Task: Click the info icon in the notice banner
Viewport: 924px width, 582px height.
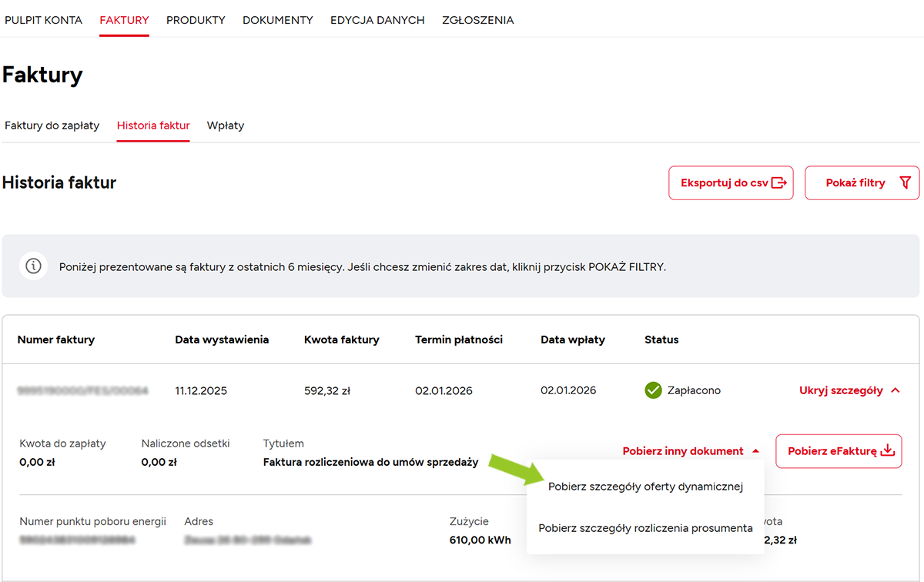Action: [33, 266]
